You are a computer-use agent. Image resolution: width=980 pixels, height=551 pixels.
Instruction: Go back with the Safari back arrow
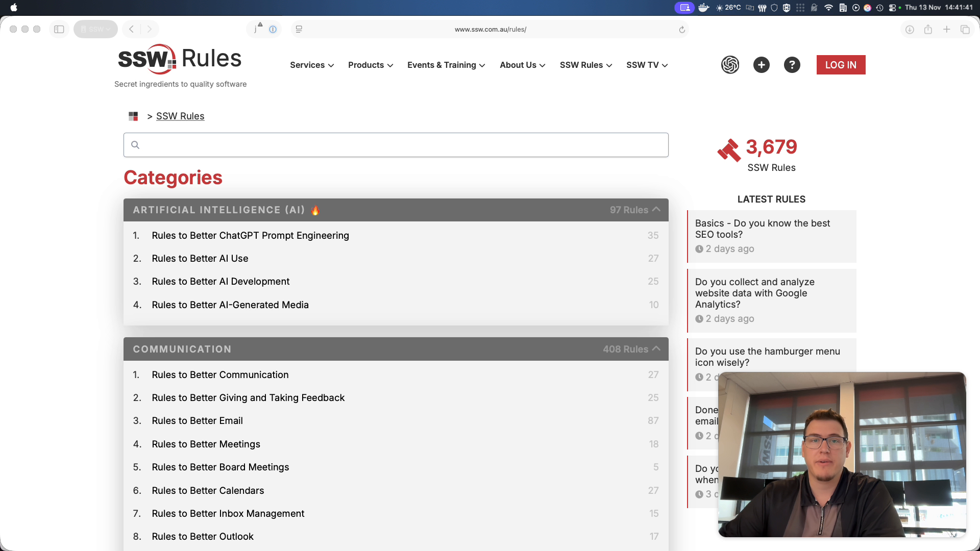point(131,30)
